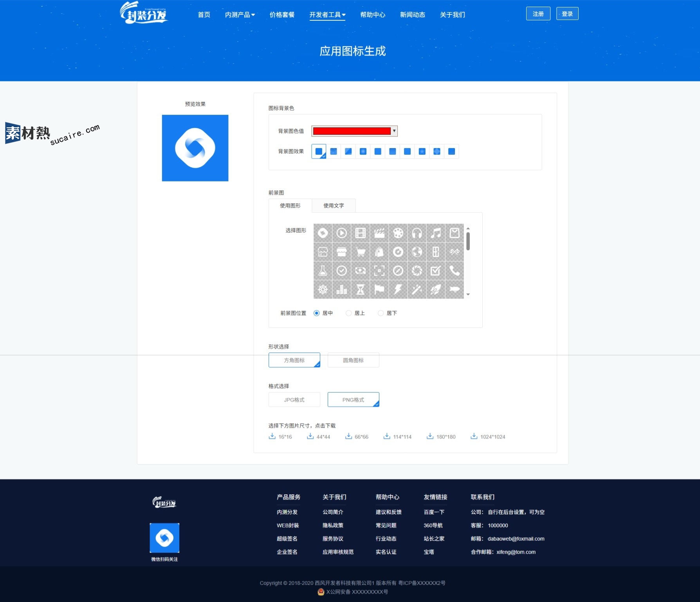Image resolution: width=700 pixels, height=602 pixels.
Task: Select 居下 foreground position radio
Action: [x=381, y=313]
